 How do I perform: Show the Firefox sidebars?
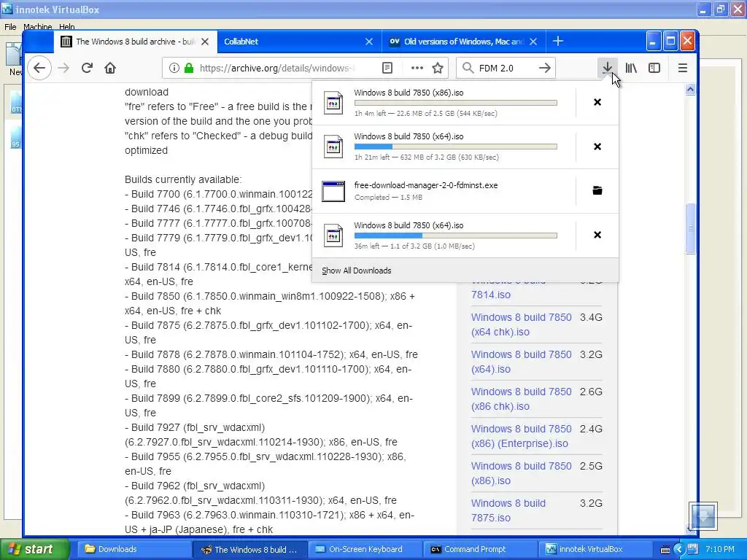point(654,68)
